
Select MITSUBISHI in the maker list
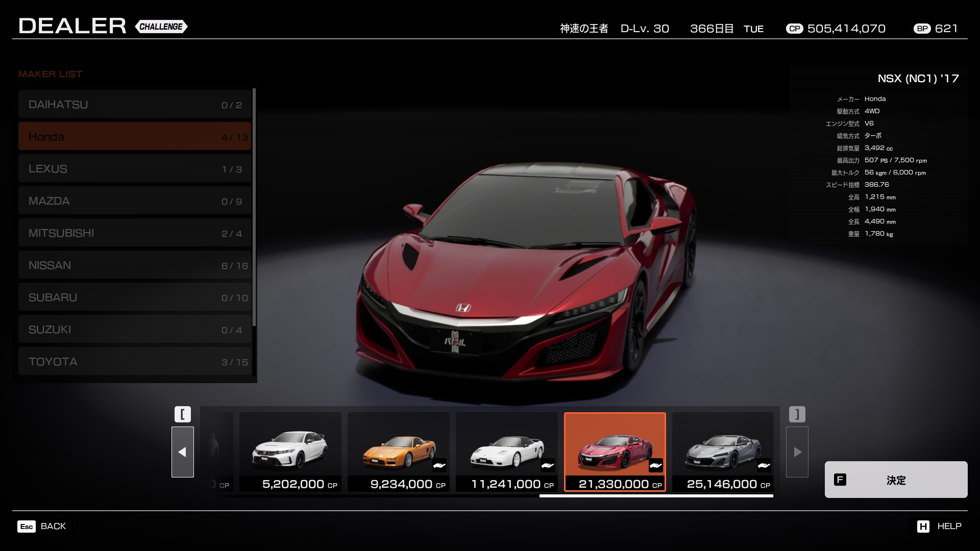(135, 233)
